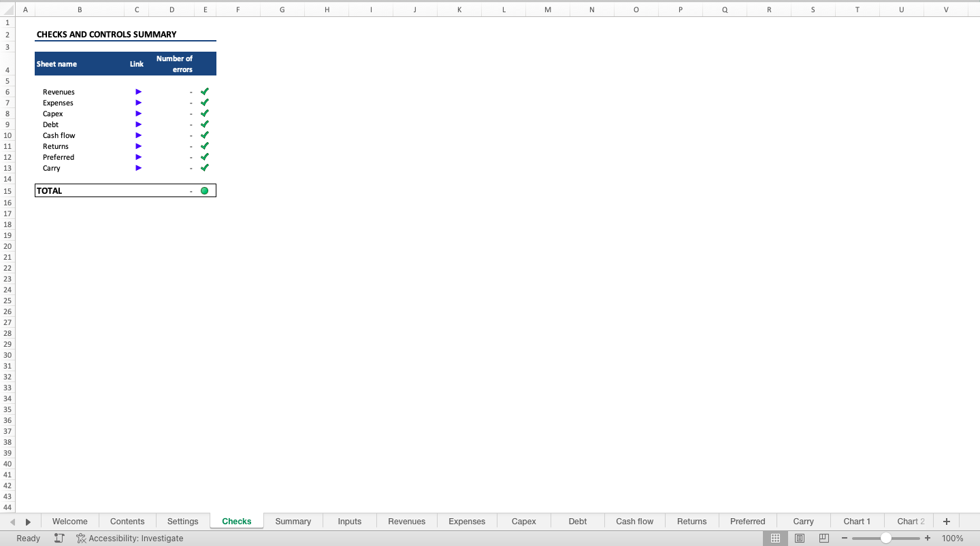Follow the Preferred link arrow
This screenshot has width=980, height=546.
pyautogui.click(x=138, y=157)
